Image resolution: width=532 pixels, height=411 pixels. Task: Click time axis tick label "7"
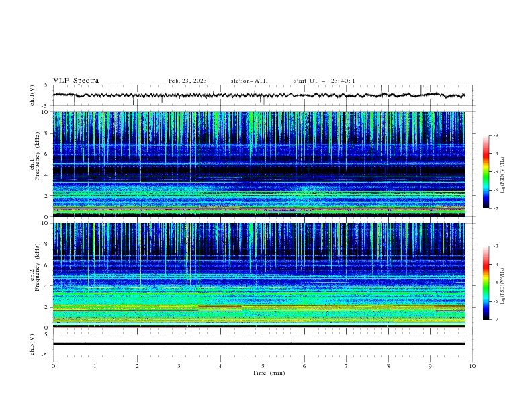pyautogui.click(x=347, y=366)
